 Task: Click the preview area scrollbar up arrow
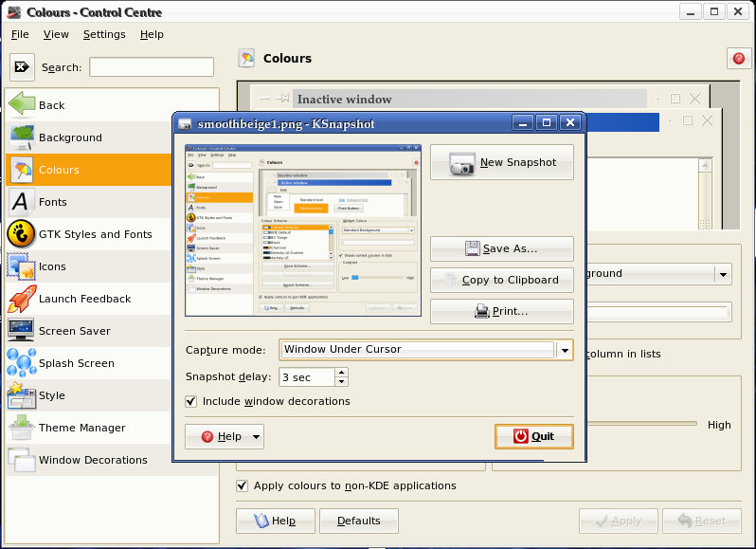coord(706,166)
